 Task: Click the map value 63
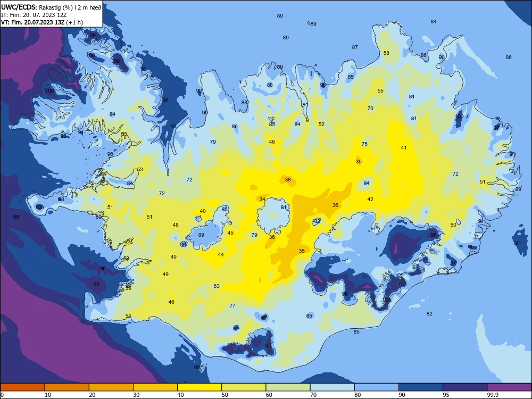tap(217, 286)
